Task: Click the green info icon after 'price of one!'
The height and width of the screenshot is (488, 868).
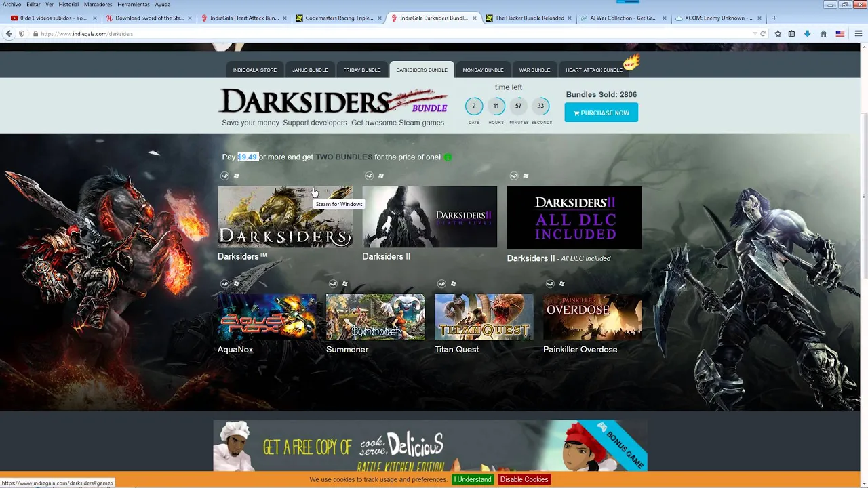Action: point(447,157)
